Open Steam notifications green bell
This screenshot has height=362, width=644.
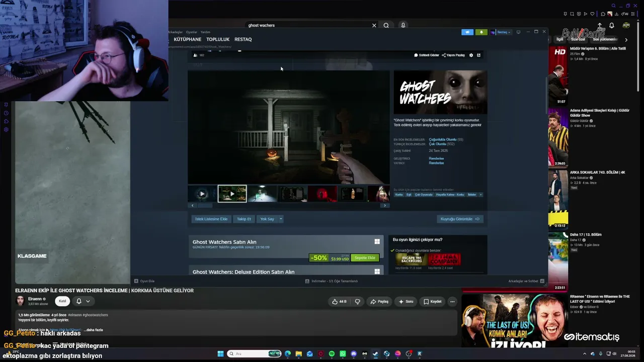tap(481, 32)
